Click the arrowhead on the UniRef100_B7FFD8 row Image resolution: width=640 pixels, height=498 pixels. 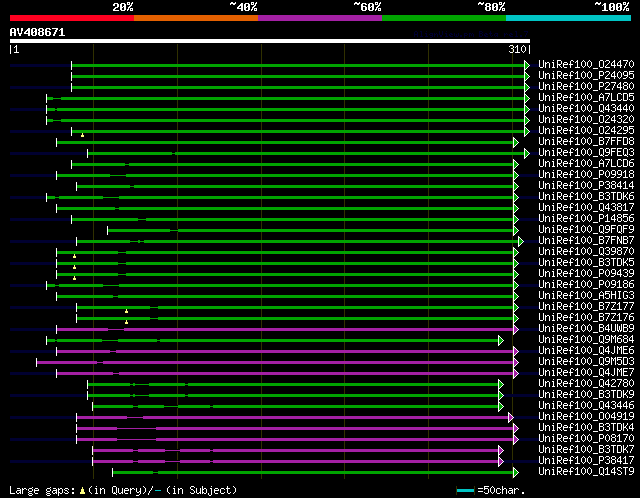(516, 142)
